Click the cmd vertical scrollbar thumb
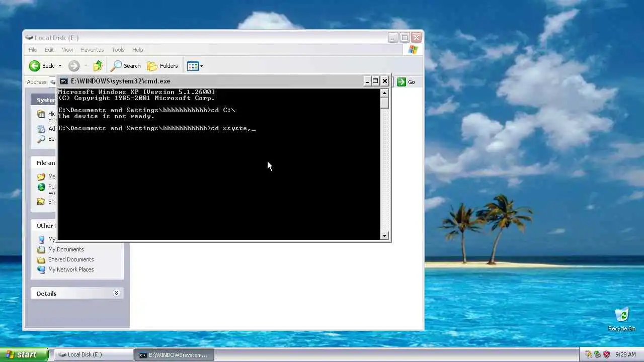The height and width of the screenshot is (362, 644). [385, 103]
